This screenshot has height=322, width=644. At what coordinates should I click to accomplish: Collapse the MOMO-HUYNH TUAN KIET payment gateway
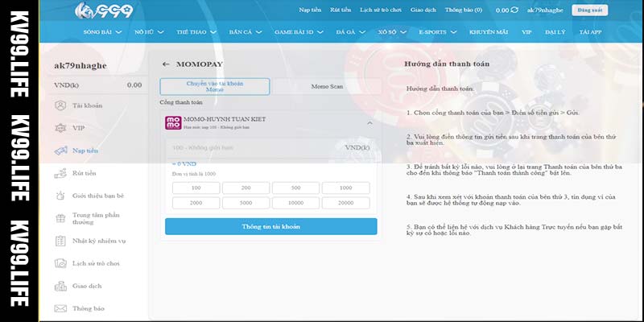[x=369, y=123]
